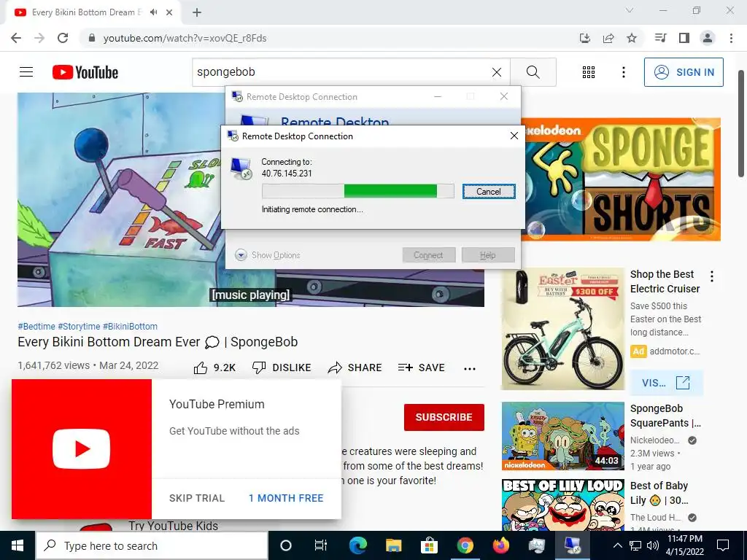The image size is (747, 560).
Task: Open Task View on taskbar
Action: pyautogui.click(x=321, y=545)
